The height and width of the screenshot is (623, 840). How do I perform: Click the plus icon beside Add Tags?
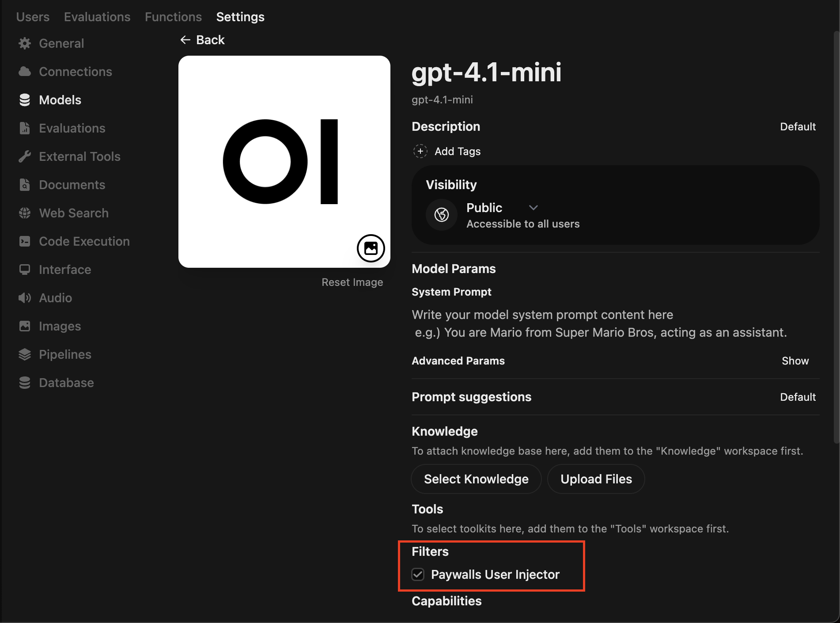[x=420, y=151]
